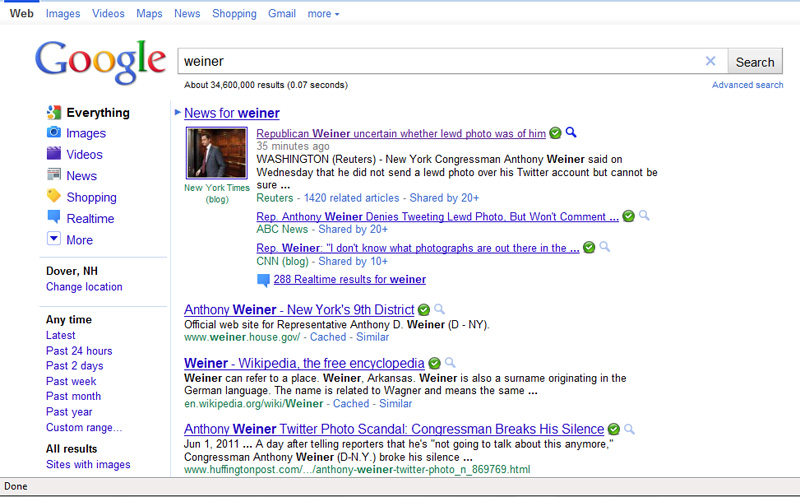Open New York Times (blog) source link under thumbnail
Viewport: 800px width, 497px height.
[x=217, y=193]
